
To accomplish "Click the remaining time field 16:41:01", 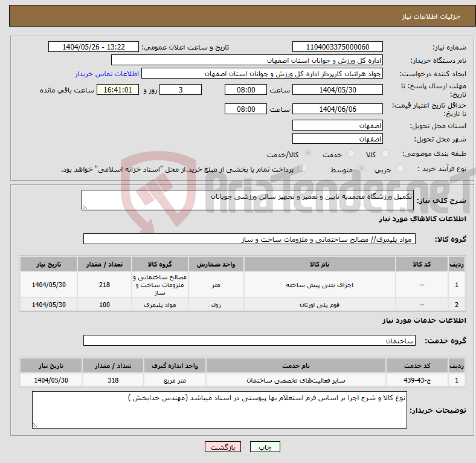I will (x=118, y=89).
